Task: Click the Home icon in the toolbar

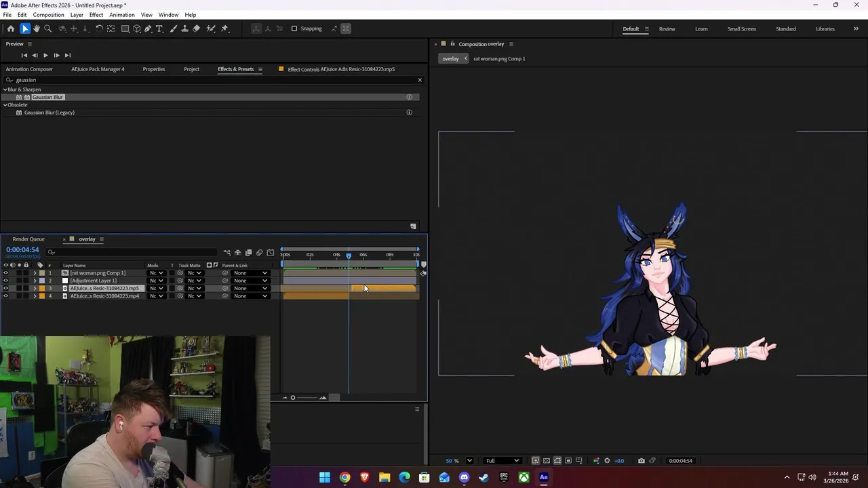Action: [x=11, y=28]
